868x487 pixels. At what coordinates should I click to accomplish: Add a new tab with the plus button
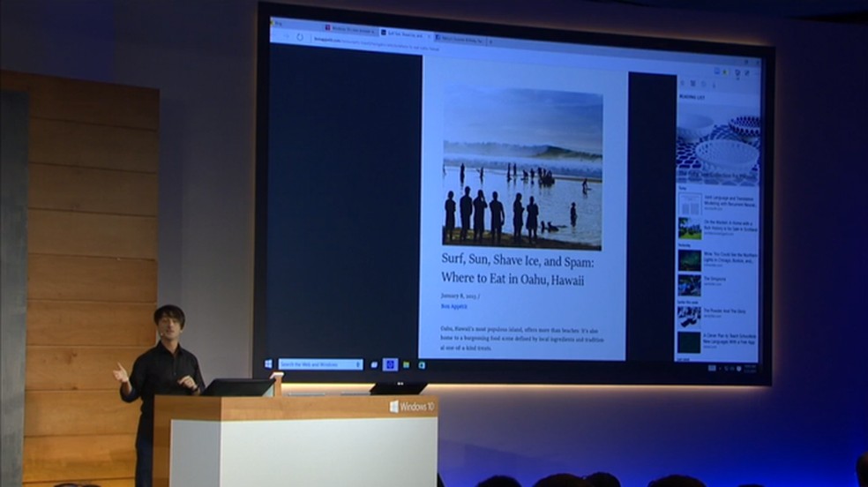pyautogui.click(x=490, y=41)
